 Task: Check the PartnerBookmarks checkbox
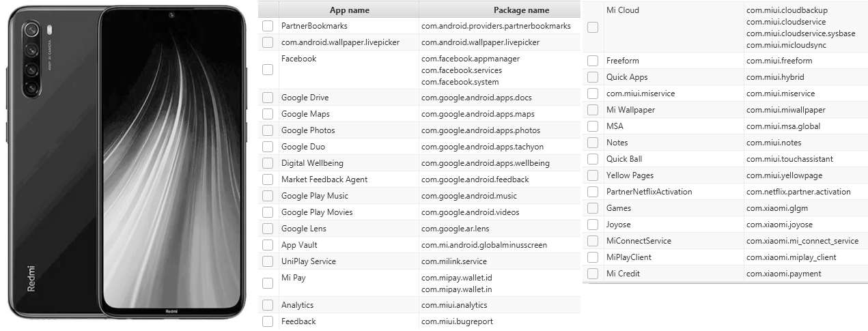(268, 26)
